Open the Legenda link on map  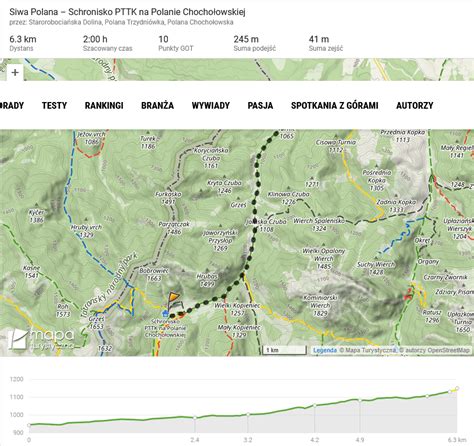pyautogui.click(x=325, y=350)
